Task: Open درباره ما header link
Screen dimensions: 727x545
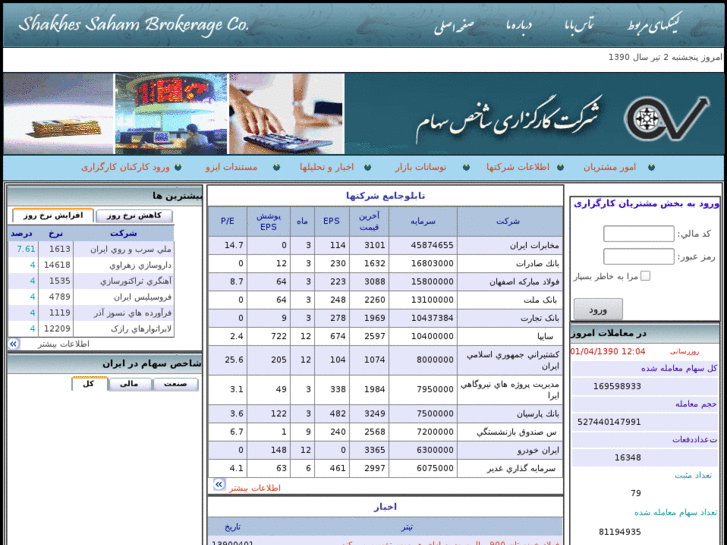Action: pyautogui.click(x=518, y=25)
